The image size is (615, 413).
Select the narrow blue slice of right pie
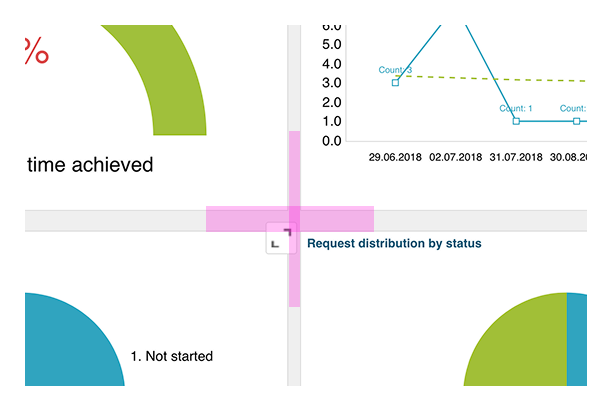pos(576,340)
